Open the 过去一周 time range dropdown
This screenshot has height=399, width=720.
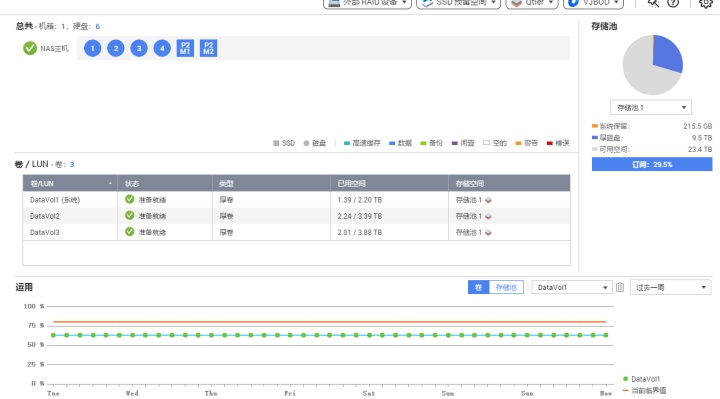(670, 287)
